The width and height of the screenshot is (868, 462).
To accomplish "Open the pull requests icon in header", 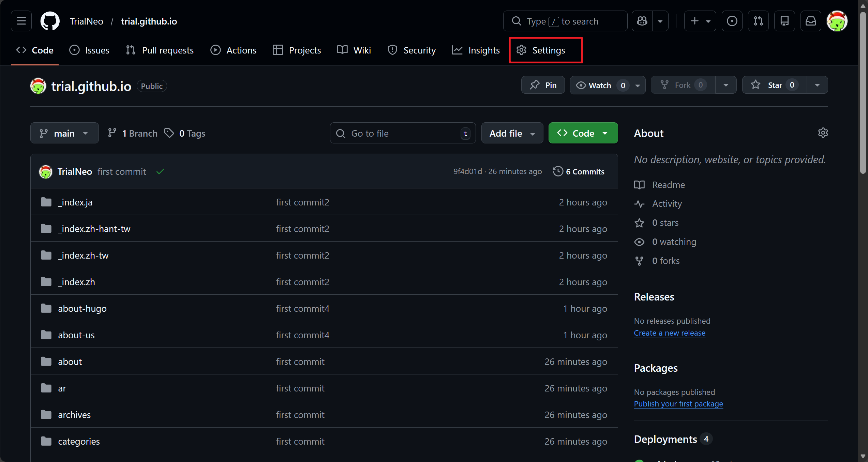I will (x=758, y=21).
